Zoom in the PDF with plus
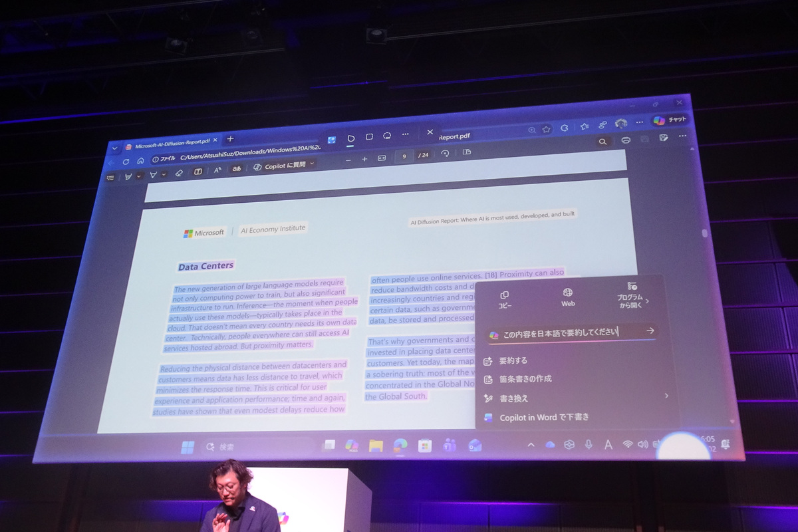Viewport: 798px width, 532px height. pos(364,160)
